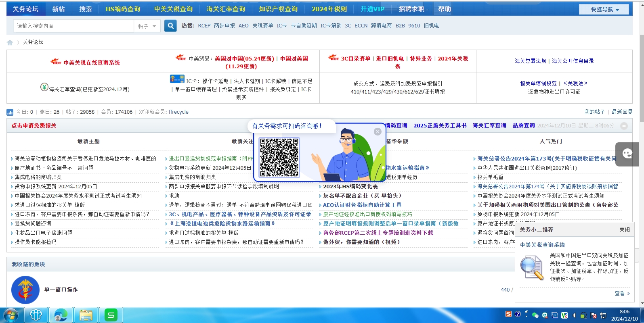This screenshot has width=644, height=323.
Task: Open the 2024年税则 nav tab
Action: pos(329,9)
